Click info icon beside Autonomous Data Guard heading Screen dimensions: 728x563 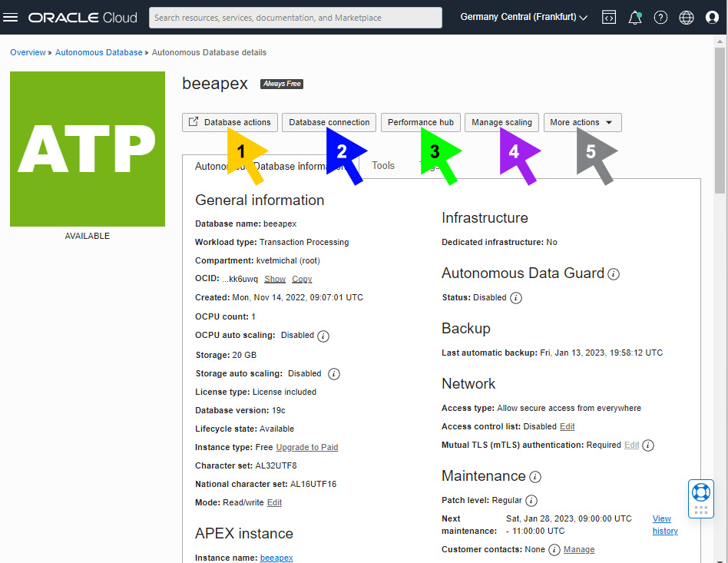pos(614,274)
